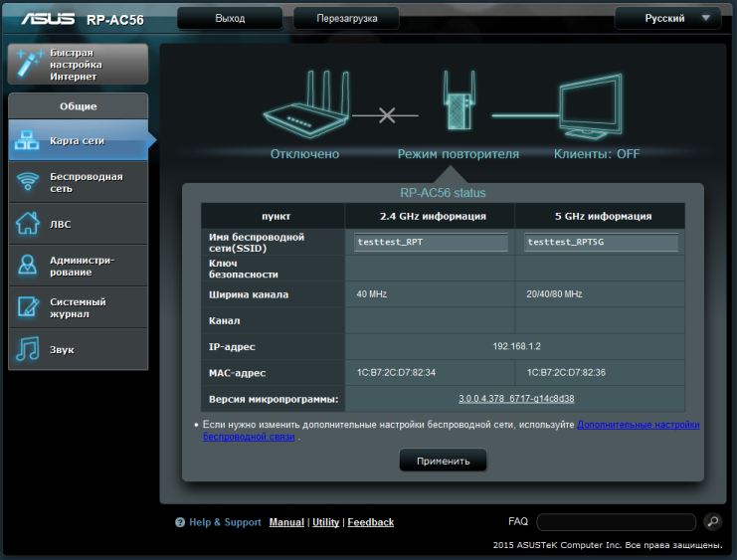Select Карта сети in sidebar
The height and width of the screenshot is (560, 737).
[x=78, y=140]
